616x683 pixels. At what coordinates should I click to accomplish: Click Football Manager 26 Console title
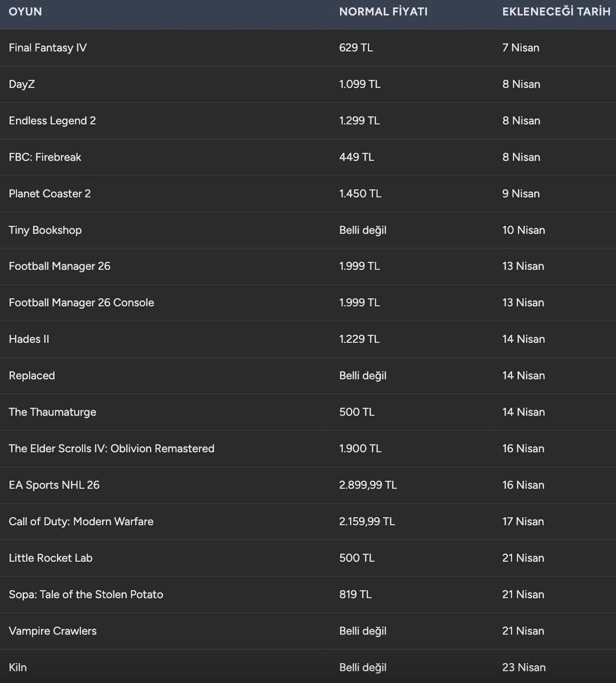[82, 303]
